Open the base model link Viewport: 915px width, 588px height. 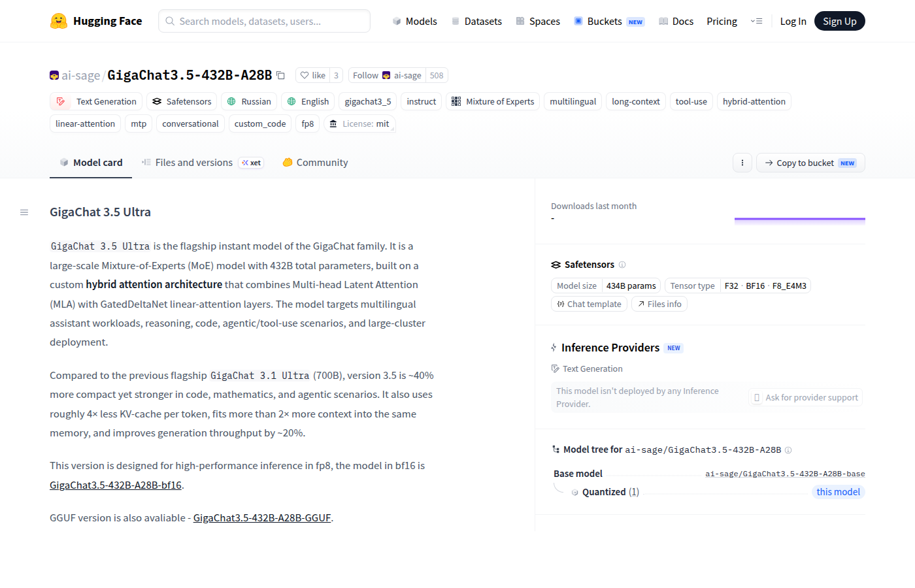785,474
